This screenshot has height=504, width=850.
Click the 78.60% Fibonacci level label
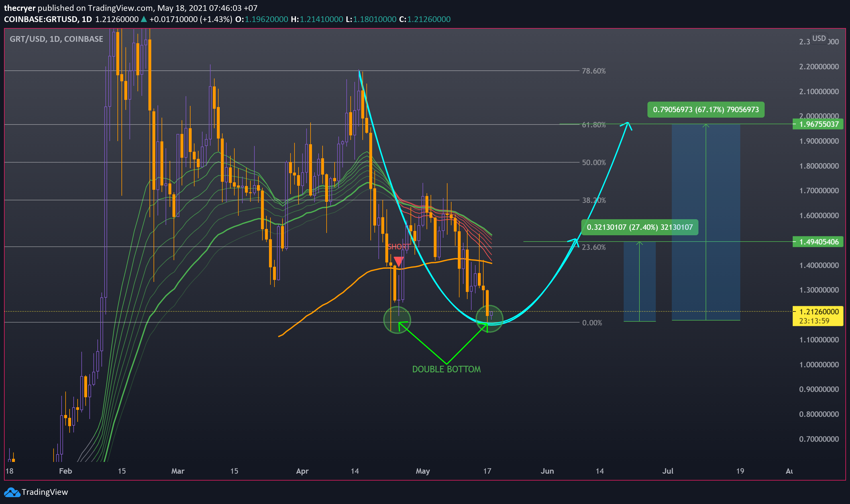point(594,71)
